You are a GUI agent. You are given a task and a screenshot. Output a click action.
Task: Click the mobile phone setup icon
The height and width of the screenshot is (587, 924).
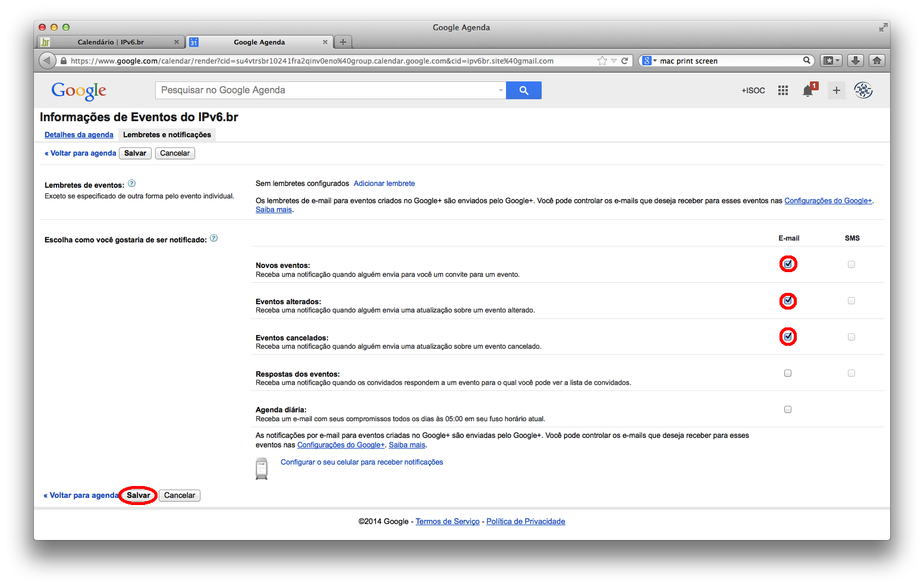tap(262, 468)
